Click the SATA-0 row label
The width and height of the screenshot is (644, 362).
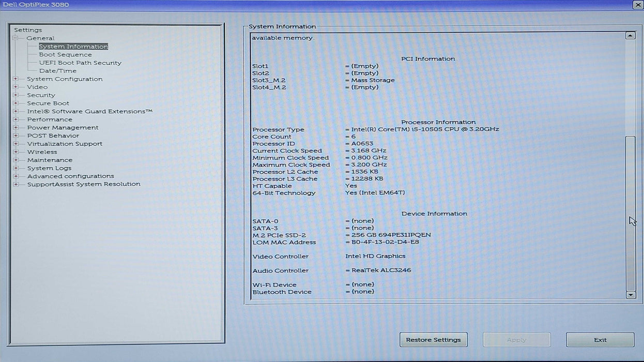point(265,221)
